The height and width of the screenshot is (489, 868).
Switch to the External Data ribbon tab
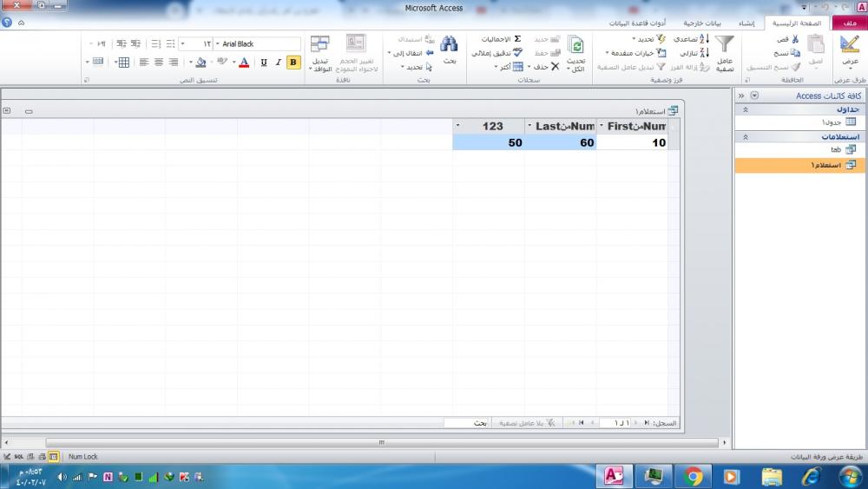701,23
